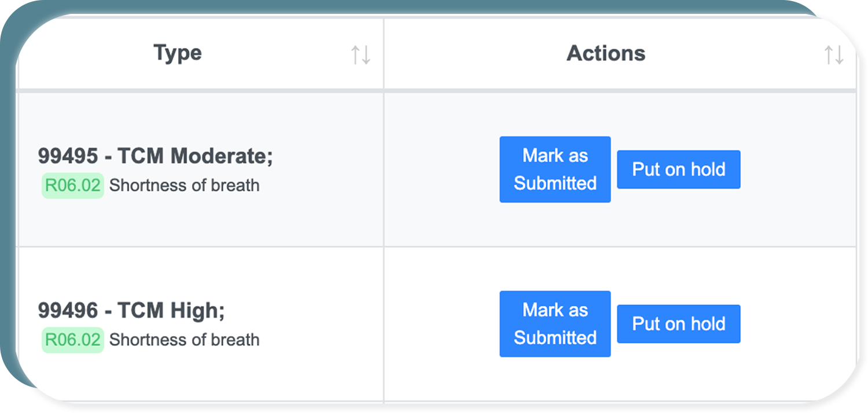Put the 99495 TCM Moderate claim on hold

click(678, 169)
